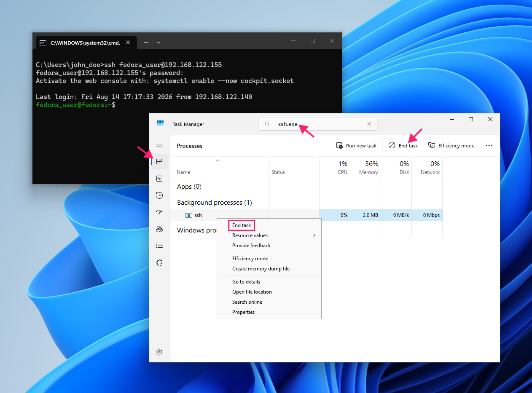Select the C:\WINDOWS\system32\cmd. tab
The height and width of the screenshot is (393, 532).
click(86, 43)
